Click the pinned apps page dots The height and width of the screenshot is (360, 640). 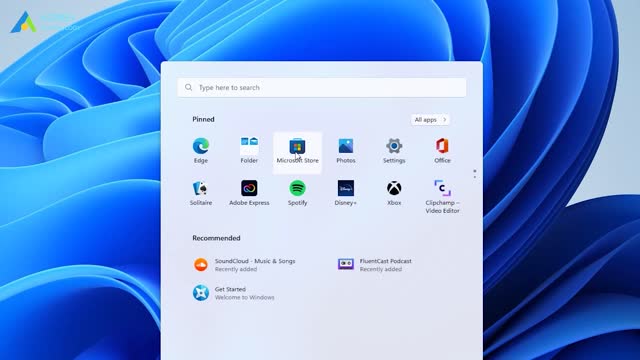474,174
